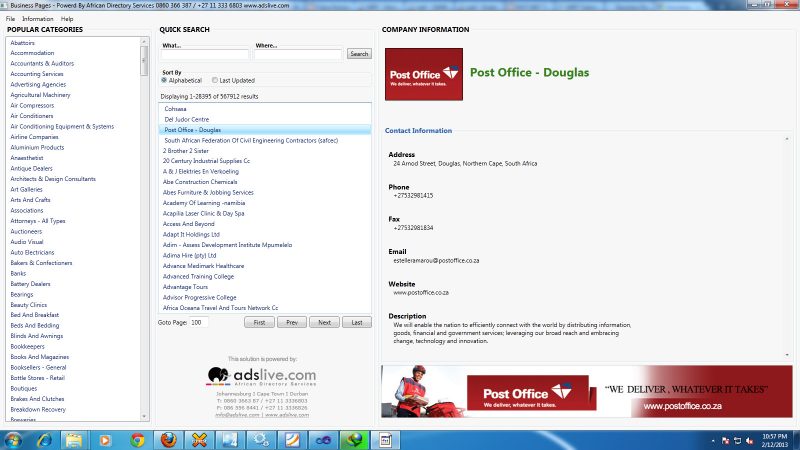Select Breakdown Recovery category

38,410
